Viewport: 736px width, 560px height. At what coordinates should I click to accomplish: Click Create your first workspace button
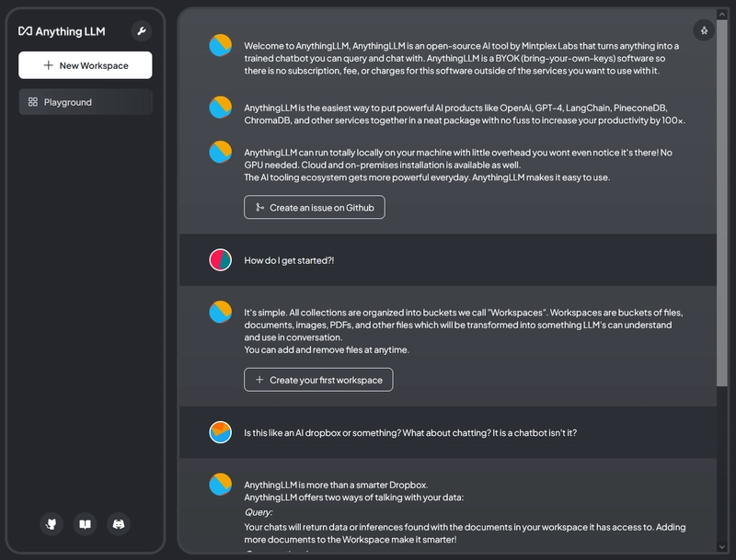click(x=318, y=380)
